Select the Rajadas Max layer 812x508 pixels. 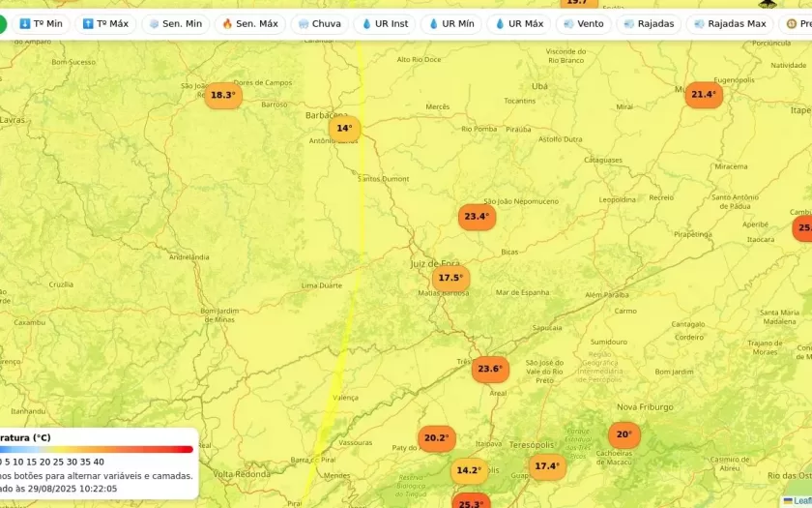coord(729,24)
